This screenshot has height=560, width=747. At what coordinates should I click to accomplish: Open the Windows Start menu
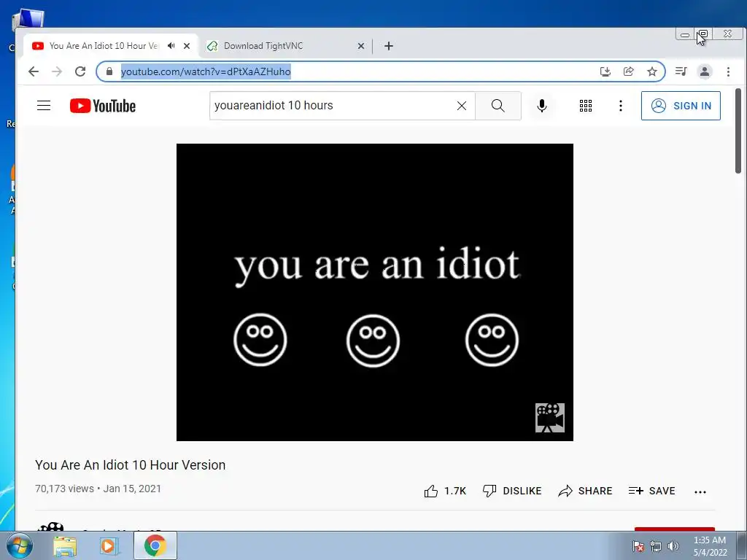pyautogui.click(x=20, y=545)
